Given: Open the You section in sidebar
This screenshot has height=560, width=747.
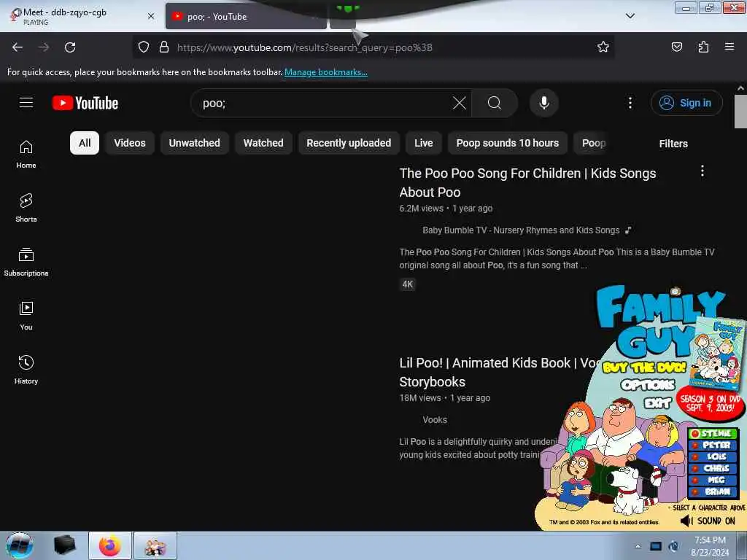Looking at the screenshot, I should pyautogui.click(x=26, y=316).
